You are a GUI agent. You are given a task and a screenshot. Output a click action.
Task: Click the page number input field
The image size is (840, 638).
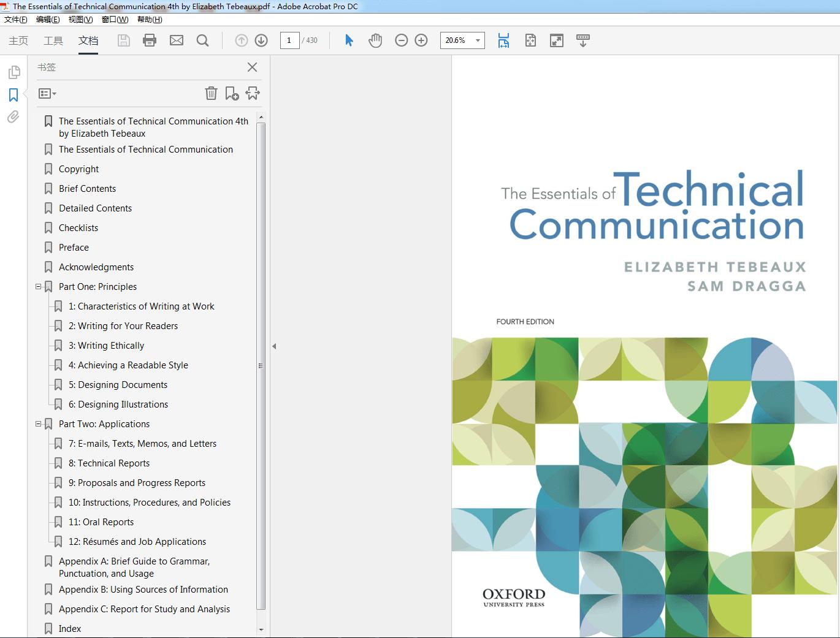pos(289,40)
